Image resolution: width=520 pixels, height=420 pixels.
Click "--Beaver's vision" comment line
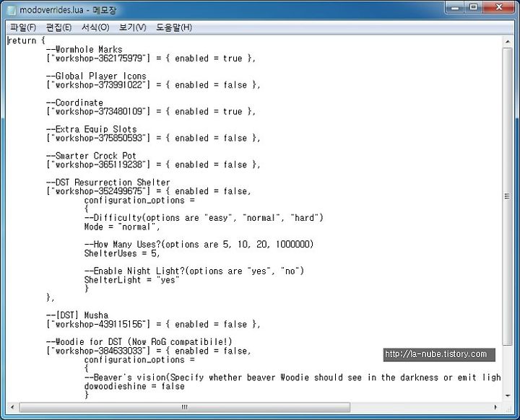[292, 377]
